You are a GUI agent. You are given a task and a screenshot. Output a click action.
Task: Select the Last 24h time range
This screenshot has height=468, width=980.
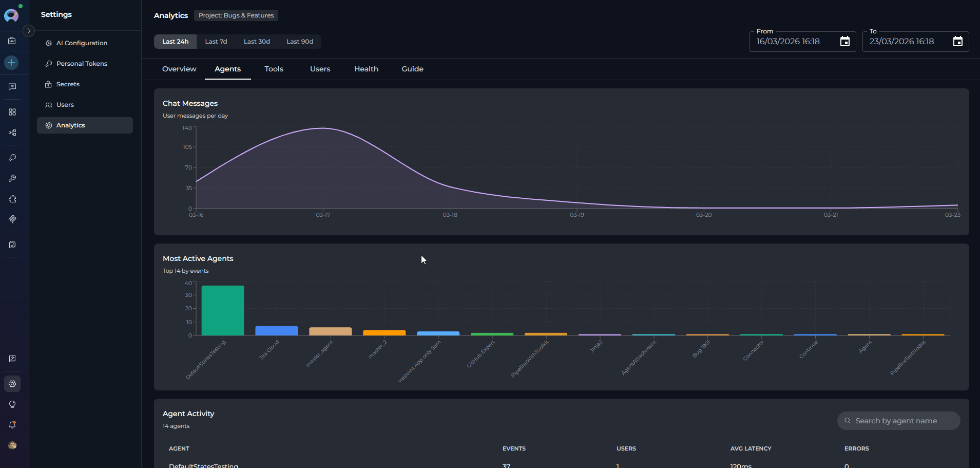point(175,42)
